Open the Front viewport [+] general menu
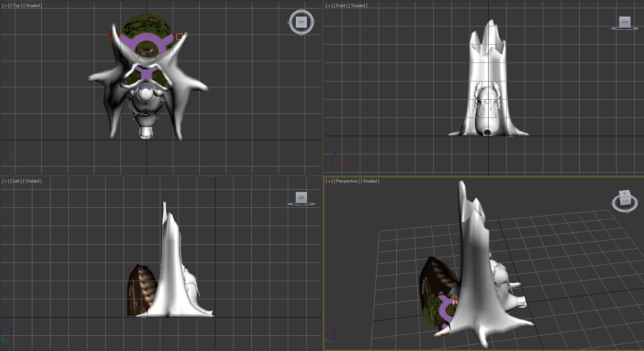Image resolution: width=644 pixels, height=351 pixels. pyautogui.click(x=329, y=6)
